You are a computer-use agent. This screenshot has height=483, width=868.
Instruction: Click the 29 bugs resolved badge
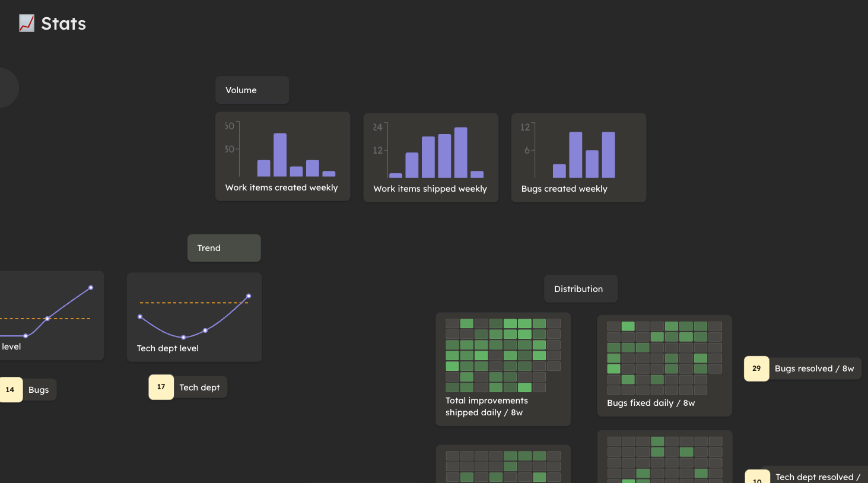coord(756,368)
